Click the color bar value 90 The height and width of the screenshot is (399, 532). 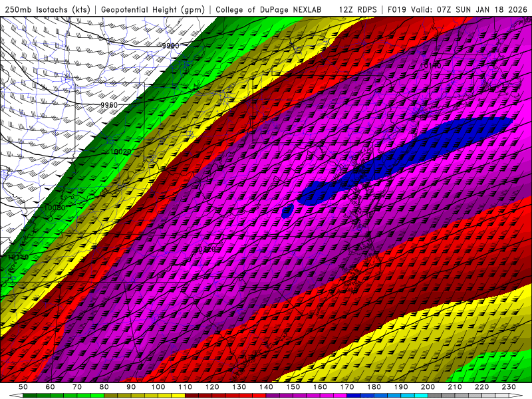pos(131,387)
